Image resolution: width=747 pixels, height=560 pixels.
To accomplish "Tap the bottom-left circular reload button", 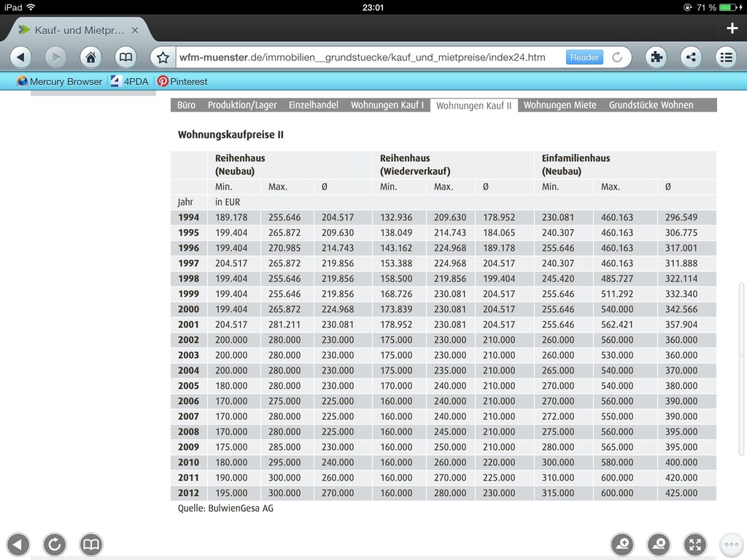I will (x=54, y=544).
